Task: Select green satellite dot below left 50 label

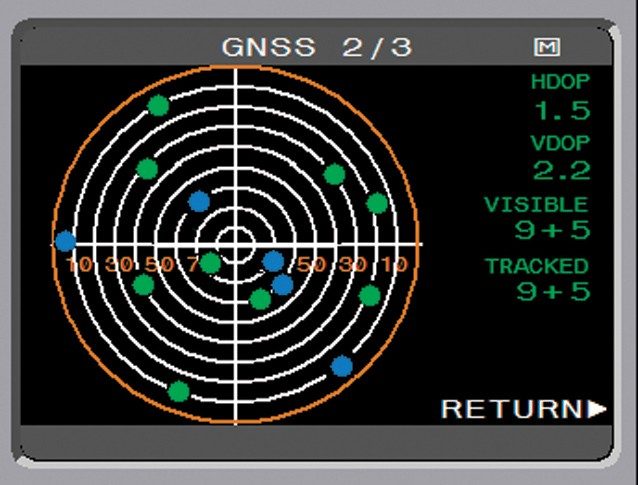Action: (144, 284)
